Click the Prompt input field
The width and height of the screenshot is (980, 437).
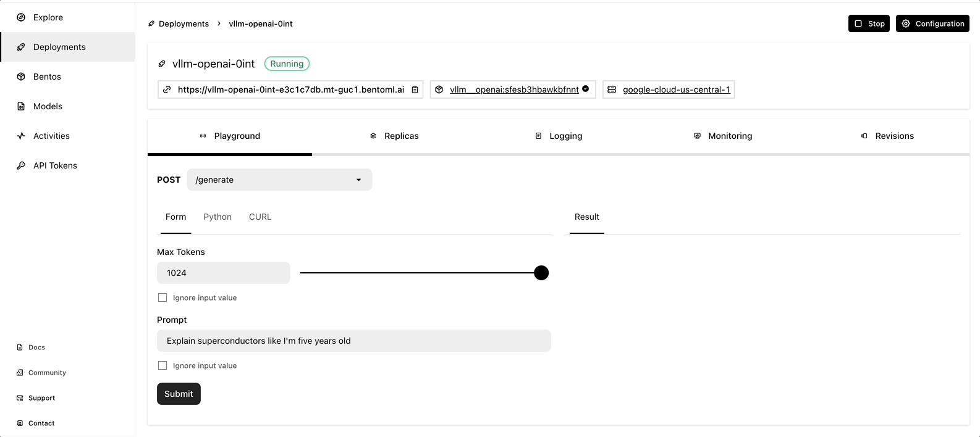[354, 341]
